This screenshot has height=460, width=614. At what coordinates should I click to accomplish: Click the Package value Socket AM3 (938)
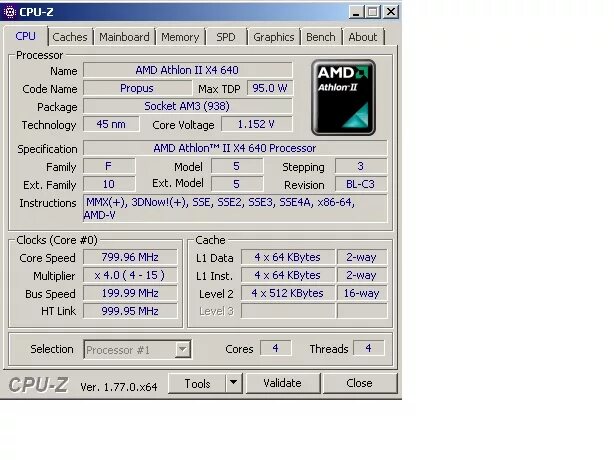(188, 106)
